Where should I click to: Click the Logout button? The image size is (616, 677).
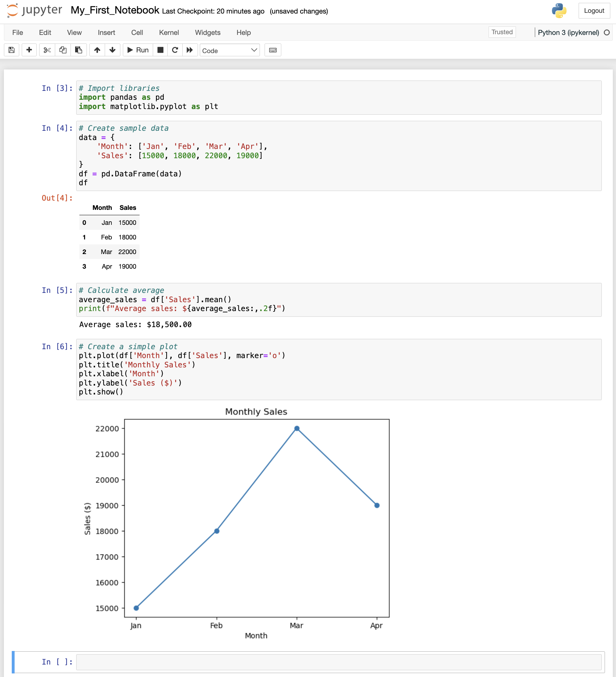point(594,11)
